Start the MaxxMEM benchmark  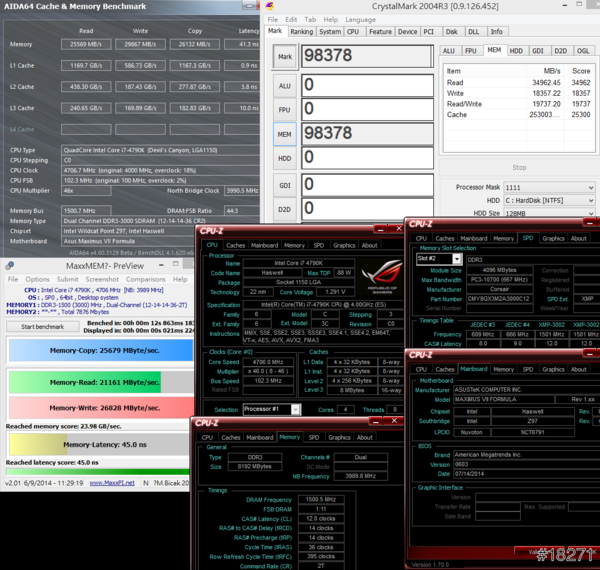click(42, 327)
